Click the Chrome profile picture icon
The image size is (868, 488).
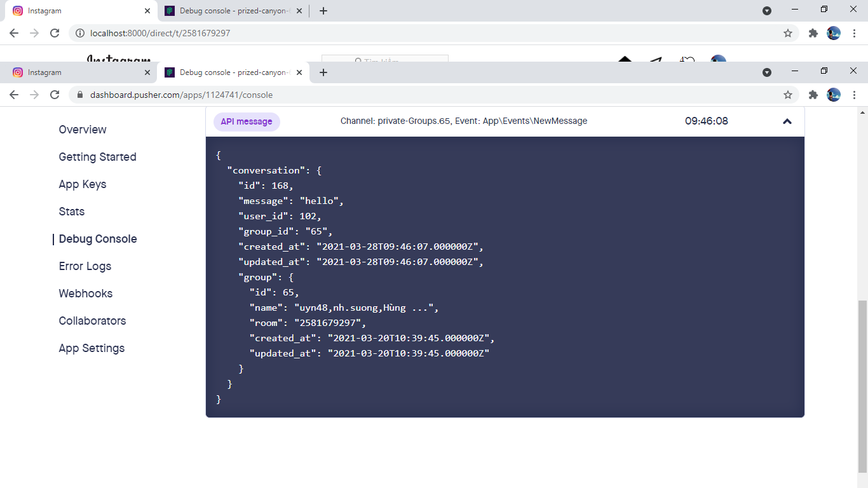click(833, 94)
